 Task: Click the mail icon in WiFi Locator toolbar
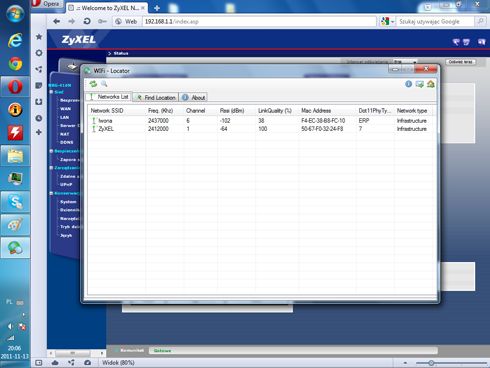point(419,84)
